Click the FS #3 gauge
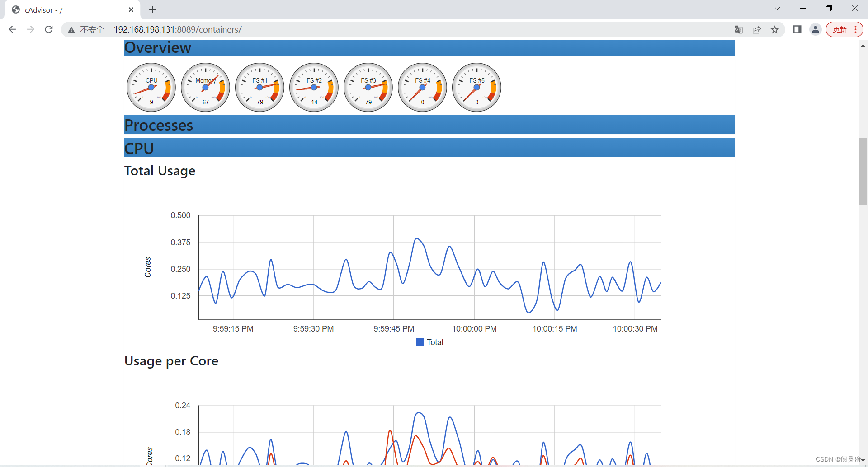Viewport: 868px width, 467px height. tap(368, 87)
